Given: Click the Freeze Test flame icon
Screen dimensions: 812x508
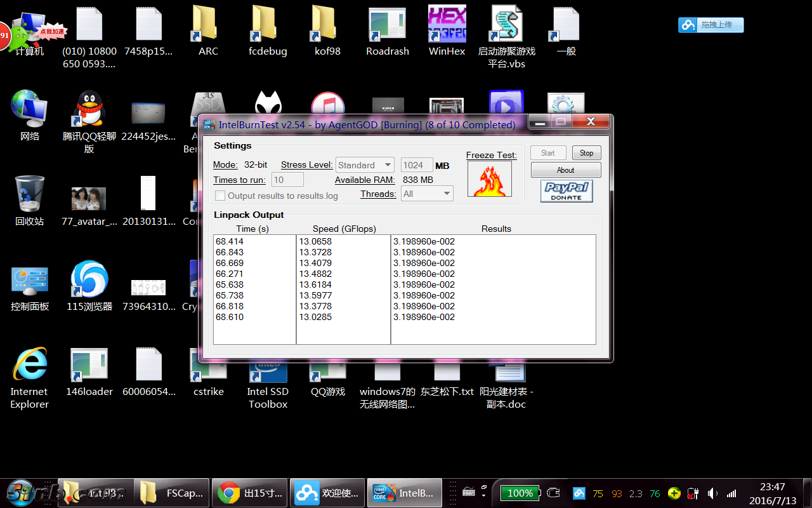Looking at the screenshot, I should pyautogui.click(x=490, y=178).
